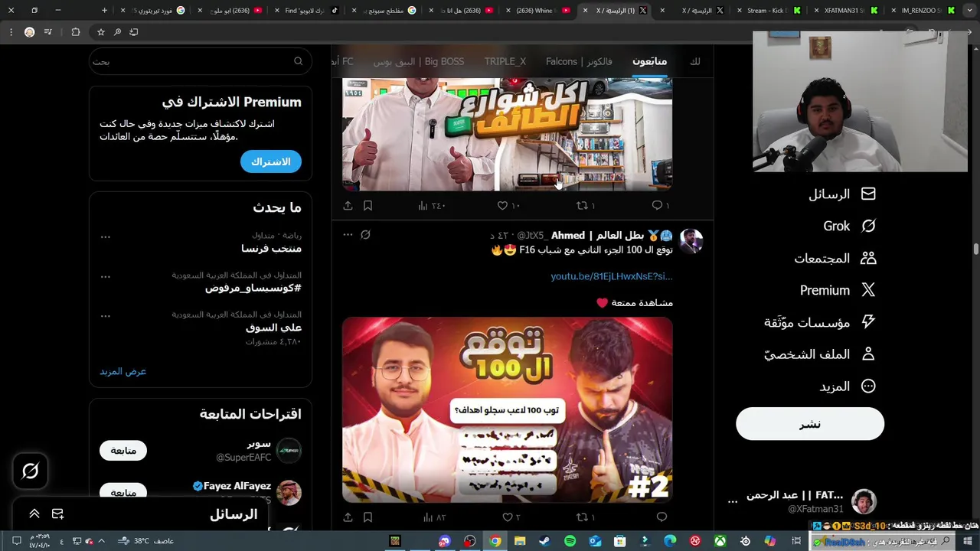Follow the سوبر SuperEAFC account

[123, 451]
